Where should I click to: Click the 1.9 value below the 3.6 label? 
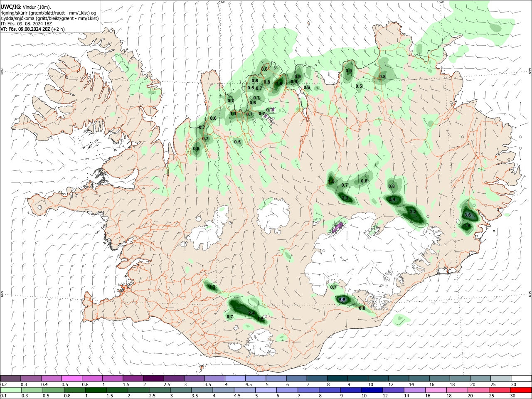pyautogui.click(x=467, y=226)
